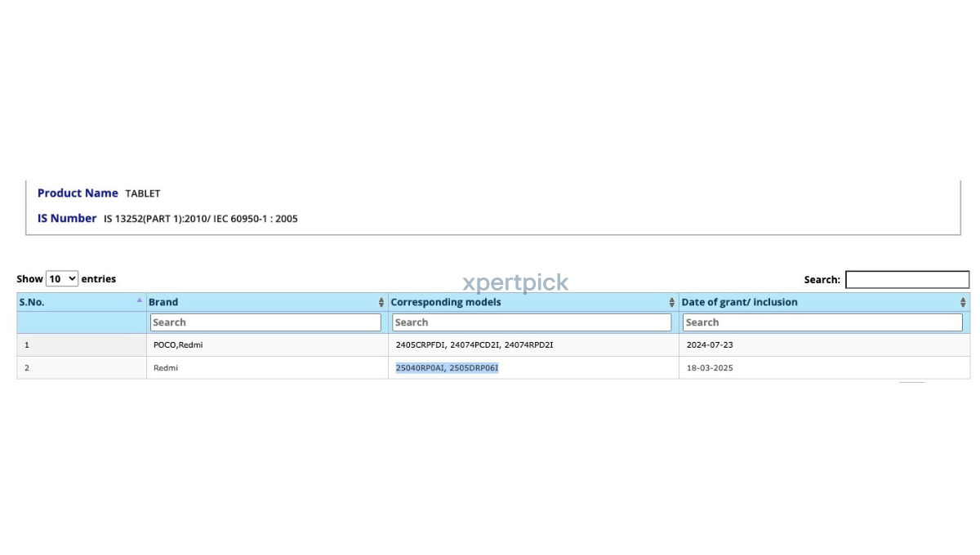Click the IS 13252(PART 1):2010 value

(201, 219)
